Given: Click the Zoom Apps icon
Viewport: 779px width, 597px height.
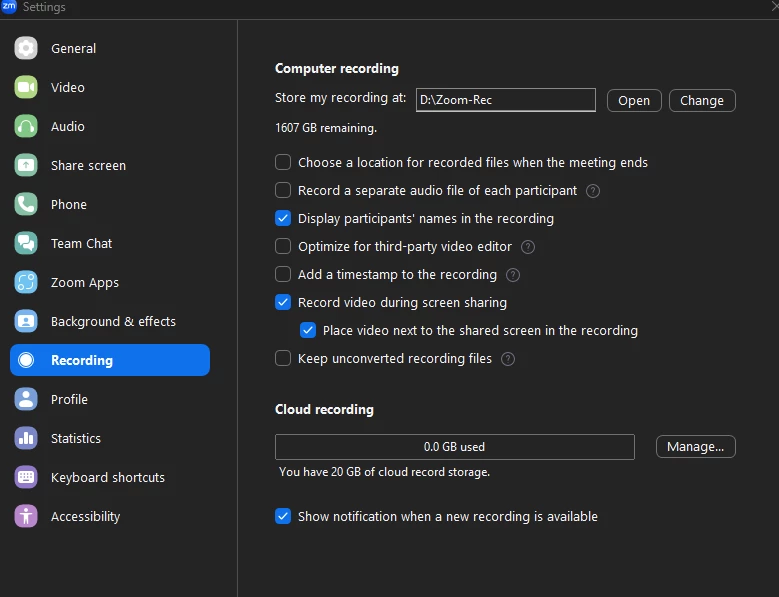Looking at the screenshot, I should click(x=26, y=282).
